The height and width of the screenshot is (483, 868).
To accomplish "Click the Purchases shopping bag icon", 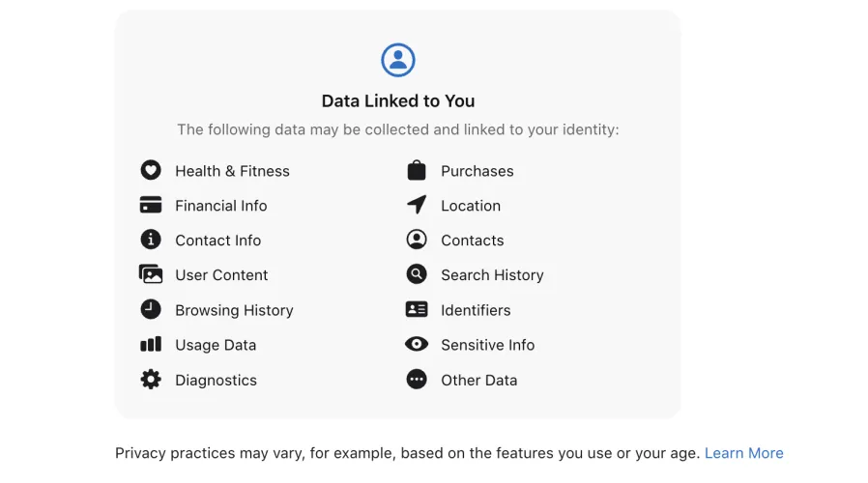I will pos(417,171).
